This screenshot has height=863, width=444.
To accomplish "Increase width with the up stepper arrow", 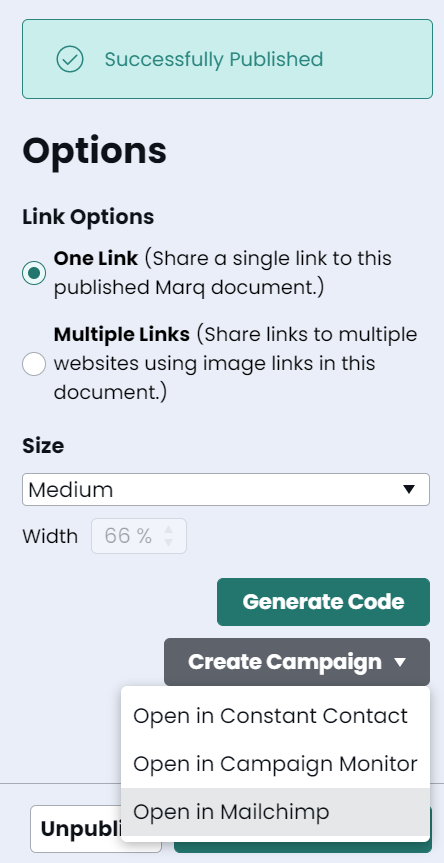I will pyautogui.click(x=169, y=530).
